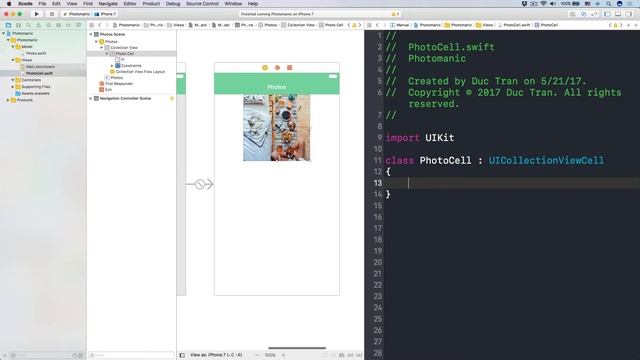Stop the running app with the Stop button
The image size is (640, 360).
(x=51, y=14)
